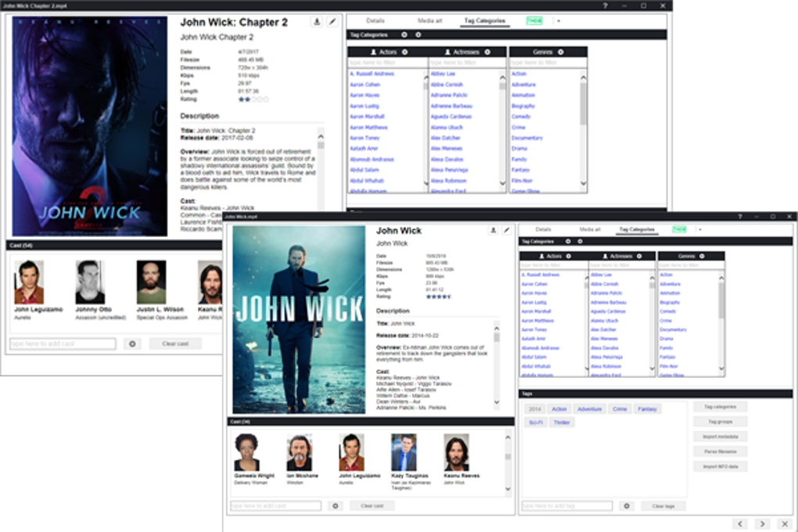798x532 pixels.
Task: Click the add icon beside Actors in the John Wick window
Action: [x=569, y=256]
